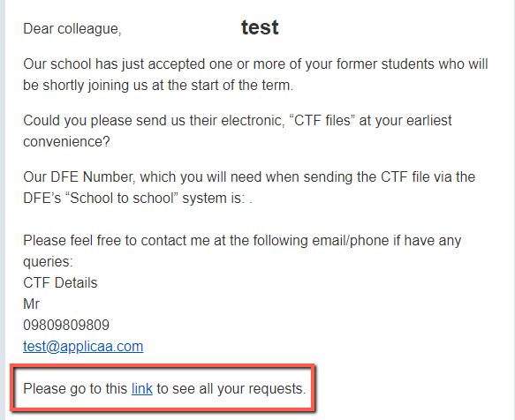
Task: Click the 'Dear colleague,' greeting text
Action: pyautogui.click(x=72, y=29)
